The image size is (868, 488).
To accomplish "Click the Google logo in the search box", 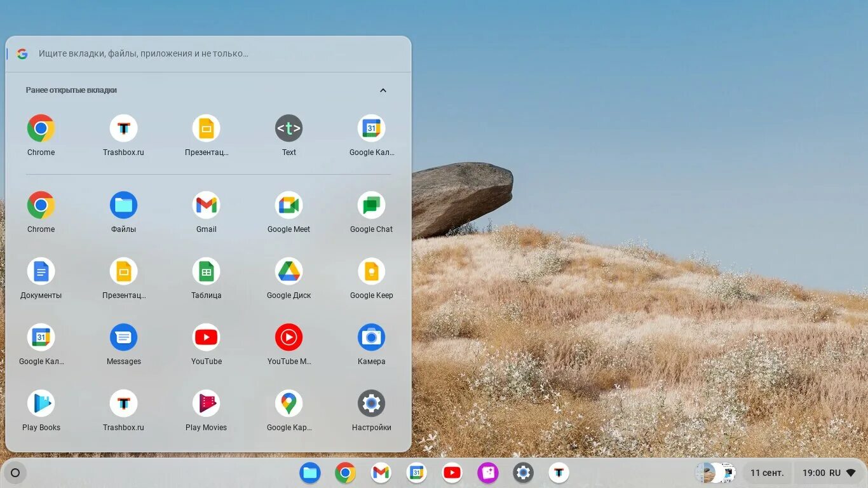I will [x=22, y=54].
